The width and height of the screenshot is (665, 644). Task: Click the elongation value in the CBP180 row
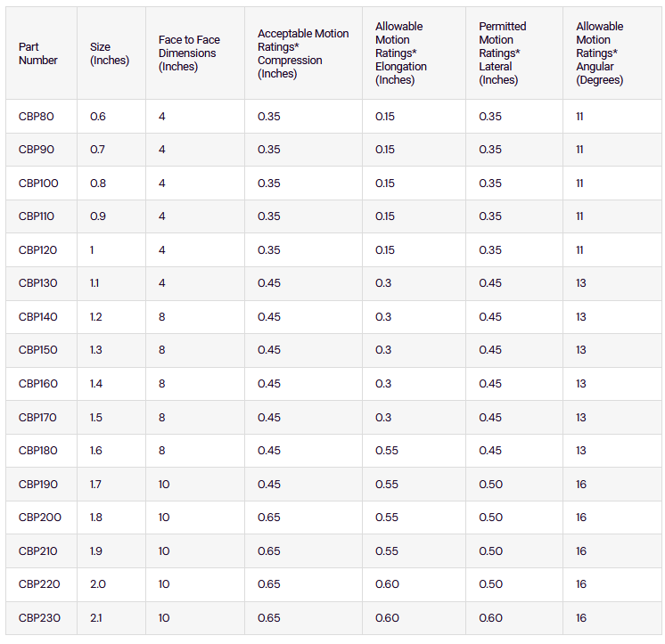pos(385,451)
